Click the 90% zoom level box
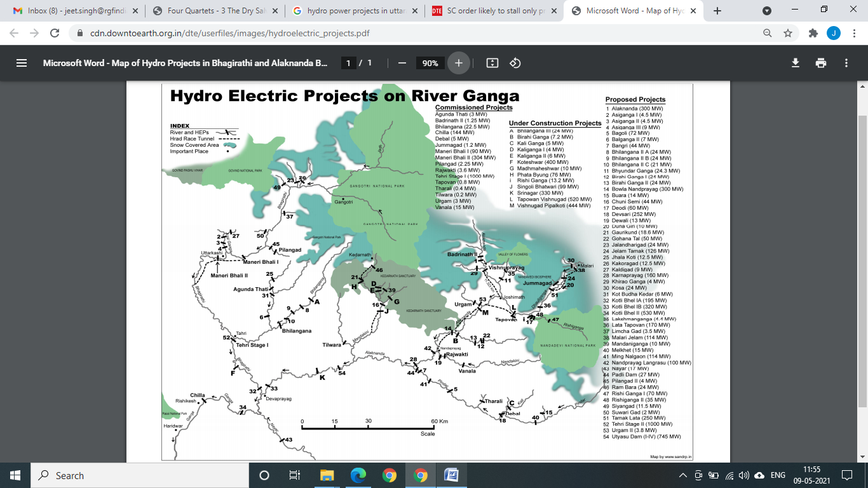Image resolution: width=868 pixels, height=488 pixels. pyautogui.click(x=430, y=63)
